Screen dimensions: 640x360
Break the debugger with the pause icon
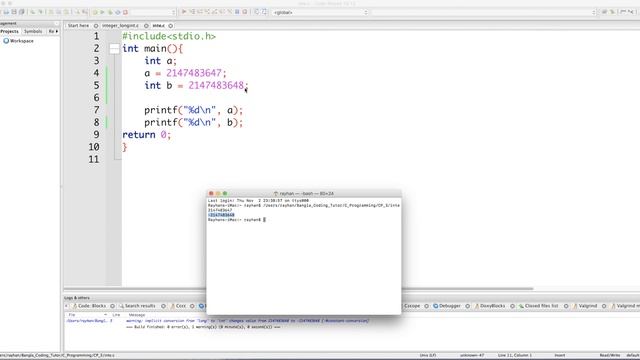click(237, 12)
